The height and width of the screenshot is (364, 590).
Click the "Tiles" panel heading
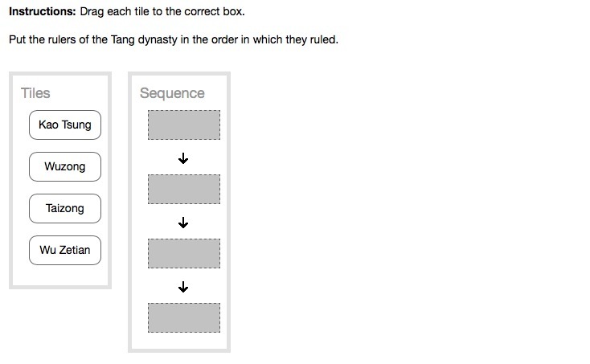[35, 93]
